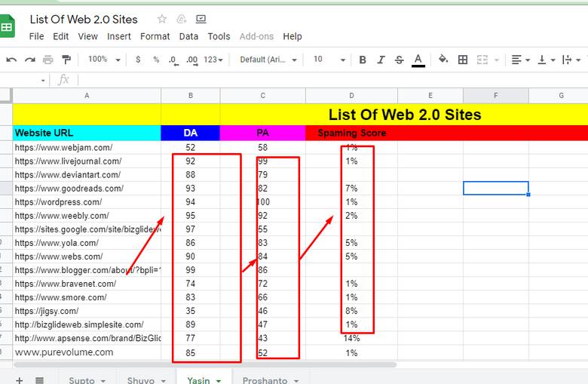Viewport: 588px width, 384px height.
Task: Activate the paint format tool
Action: click(x=66, y=60)
